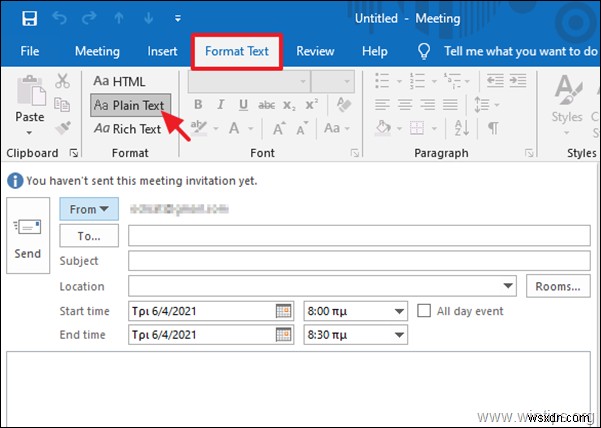The width and height of the screenshot is (601, 428).
Task: Click the Copy icon
Action: (62, 104)
